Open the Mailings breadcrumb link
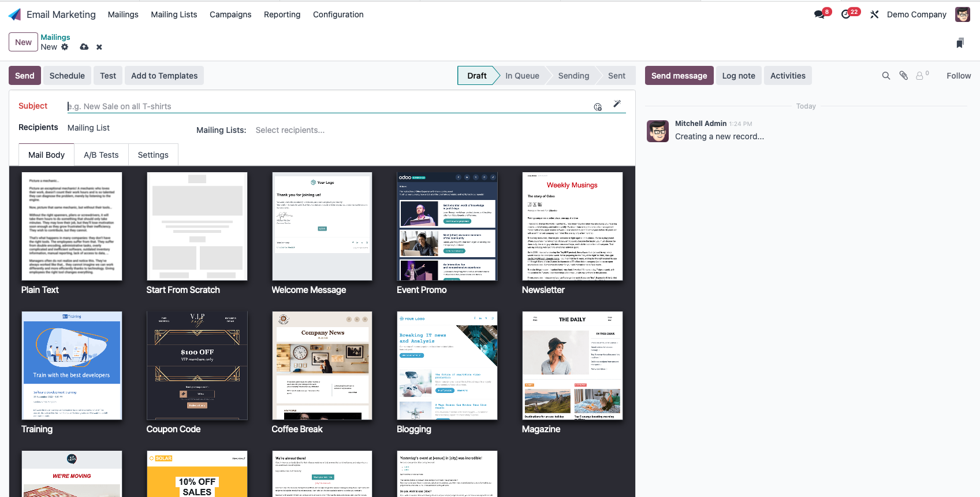The height and width of the screenshot is (497, 980). pyautogui.click(x=55, y=37)
